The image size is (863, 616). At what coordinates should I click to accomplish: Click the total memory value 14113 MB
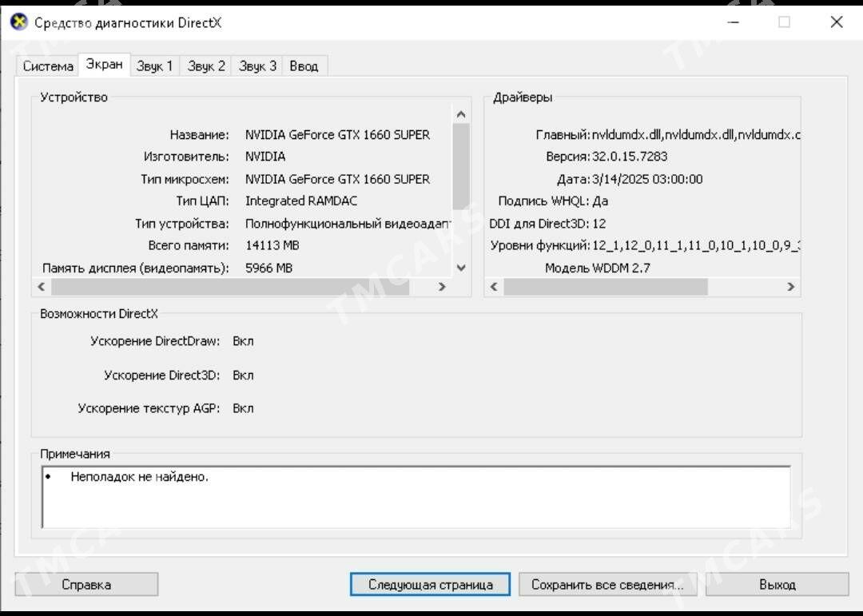coord(272,245)
